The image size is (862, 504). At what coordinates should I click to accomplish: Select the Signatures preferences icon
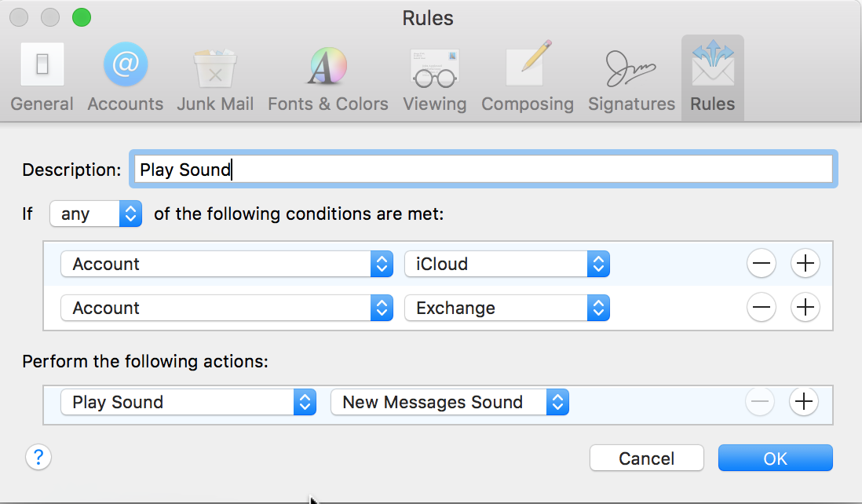631,68
